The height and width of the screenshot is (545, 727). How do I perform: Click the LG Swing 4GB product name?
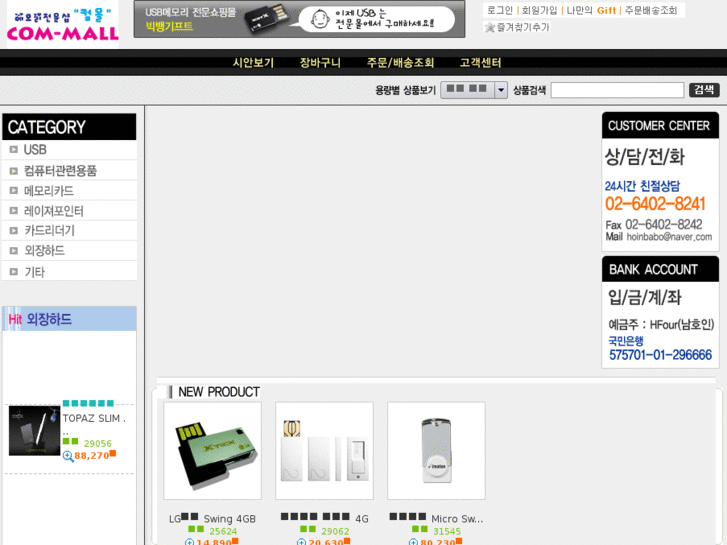212,519
